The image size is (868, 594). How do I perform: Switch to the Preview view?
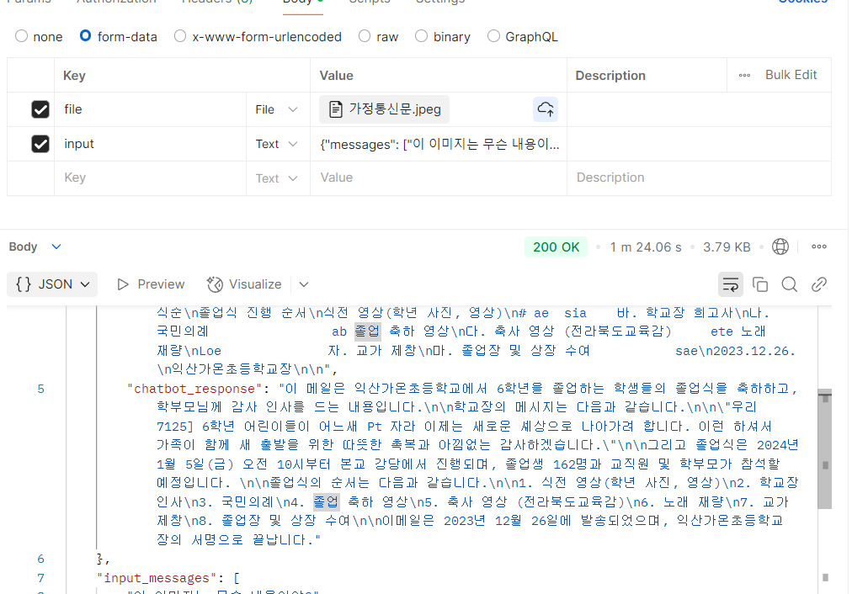pos(151,284)
